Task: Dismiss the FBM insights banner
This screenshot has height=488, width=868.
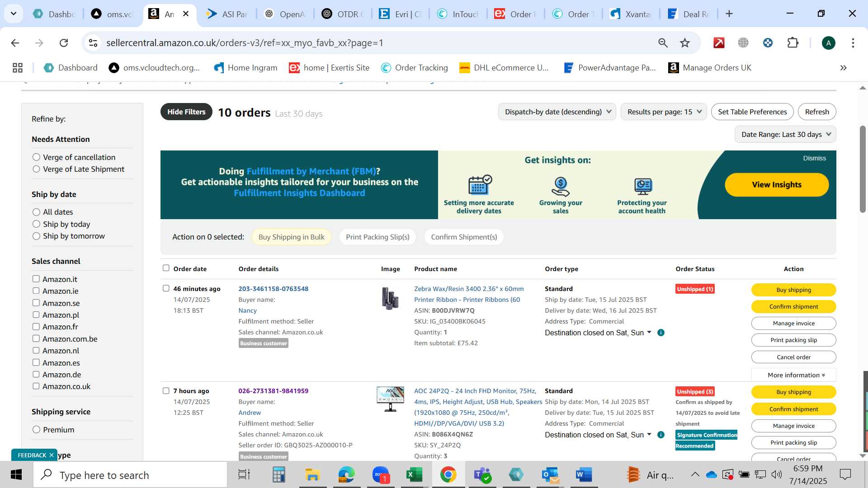Action: (814, 158)
